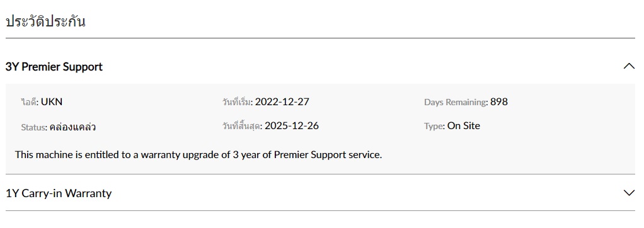Open the 1Y Carry-in Warranty row
The image size is (644, 228).
320,193
